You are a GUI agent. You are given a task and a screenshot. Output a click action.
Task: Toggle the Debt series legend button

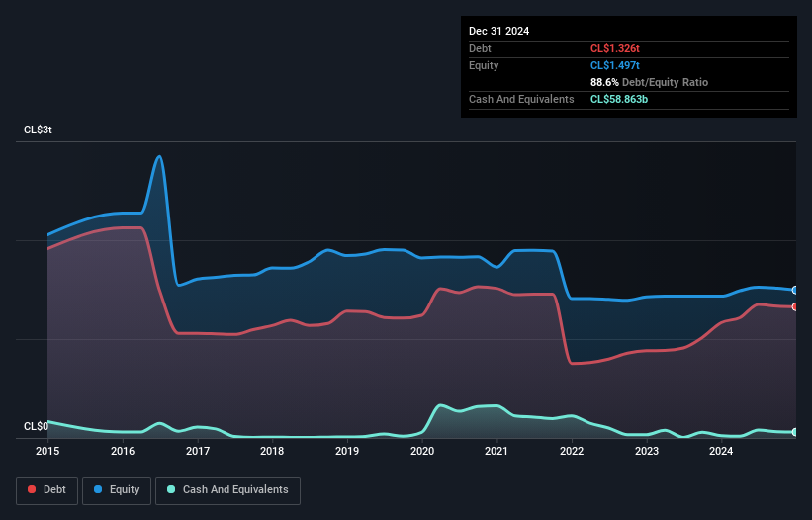pos(46,490)
